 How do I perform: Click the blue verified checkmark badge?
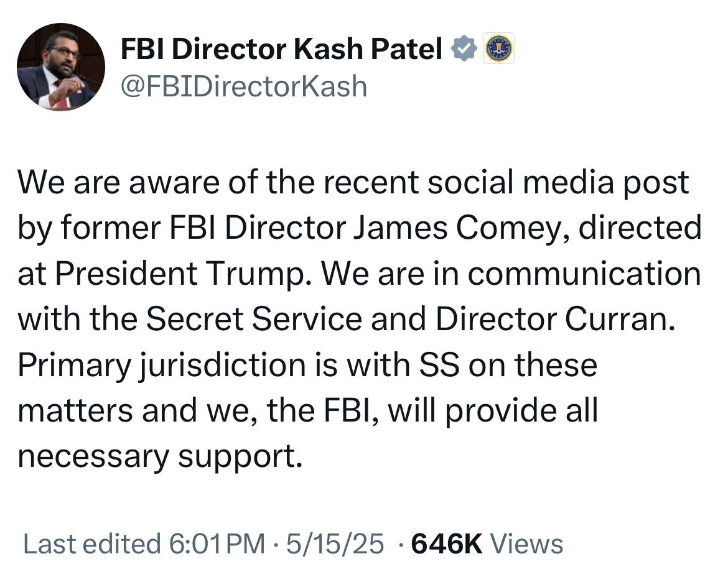tap(464, 48)
